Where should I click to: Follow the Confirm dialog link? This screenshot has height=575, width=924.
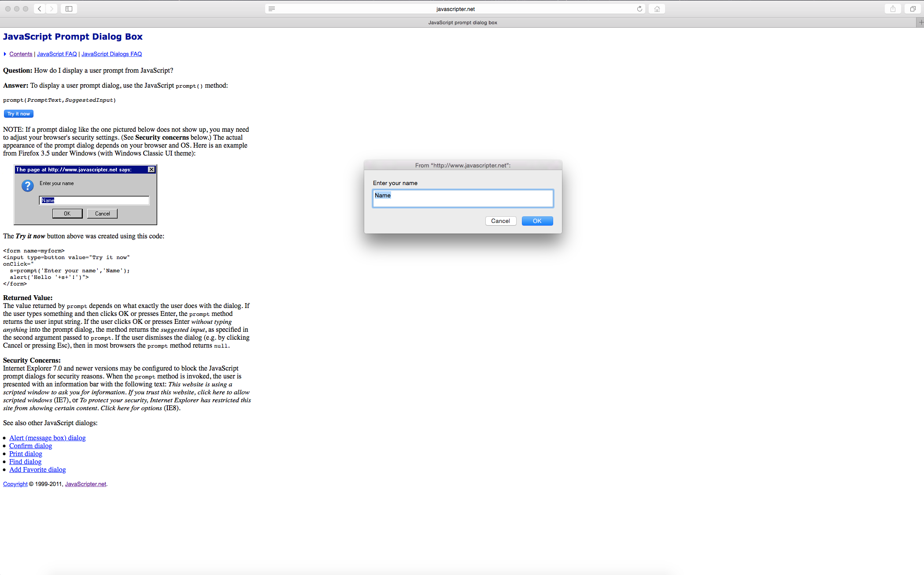coord(30,446)
